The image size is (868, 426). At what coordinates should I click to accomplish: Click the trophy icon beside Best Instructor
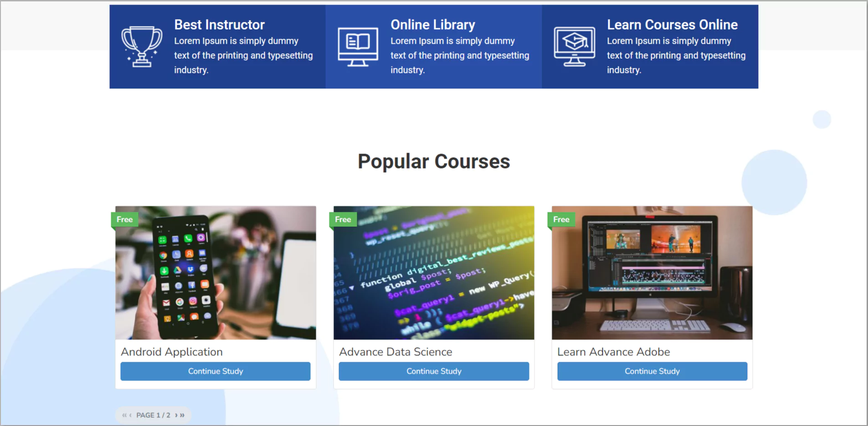[142, 46]
